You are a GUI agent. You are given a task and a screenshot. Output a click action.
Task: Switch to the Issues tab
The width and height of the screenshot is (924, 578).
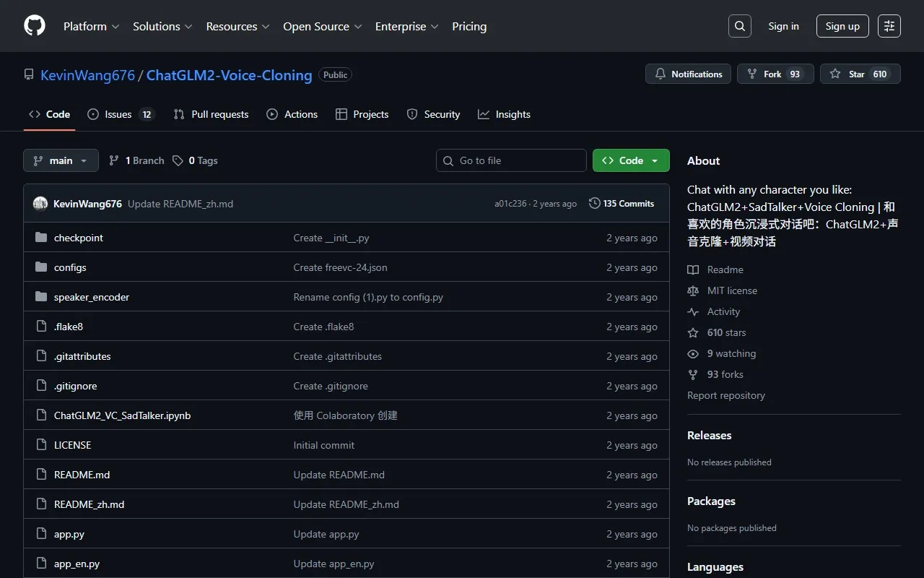tap(120, 114)
